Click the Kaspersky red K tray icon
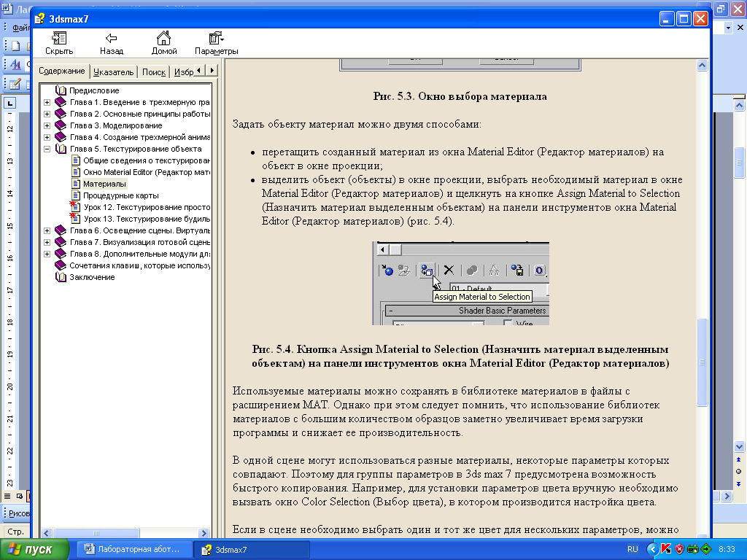 click(667, 549)
